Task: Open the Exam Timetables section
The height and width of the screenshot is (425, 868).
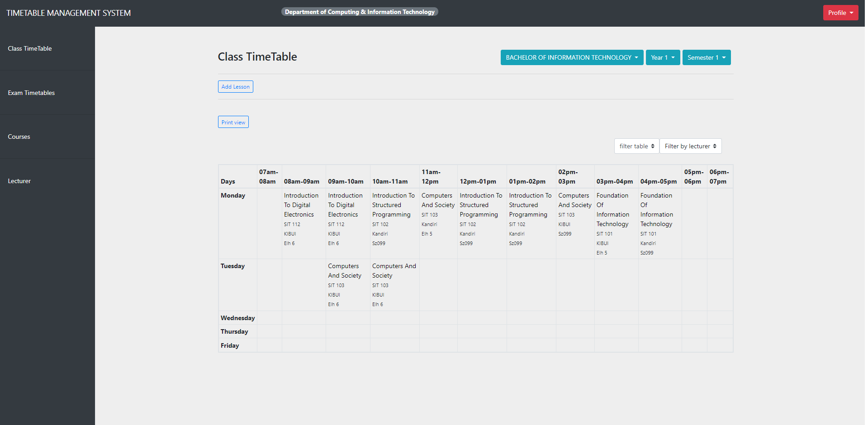Action: point(31,93)
